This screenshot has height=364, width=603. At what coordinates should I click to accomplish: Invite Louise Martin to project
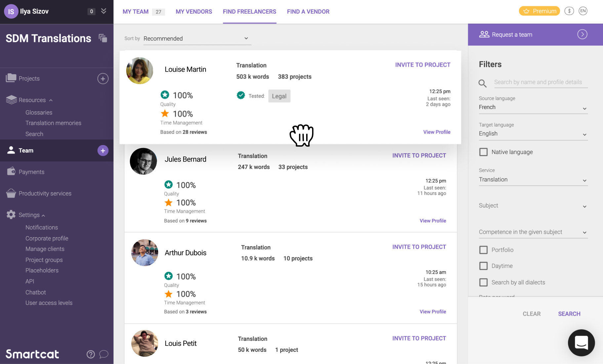(422, 65)
